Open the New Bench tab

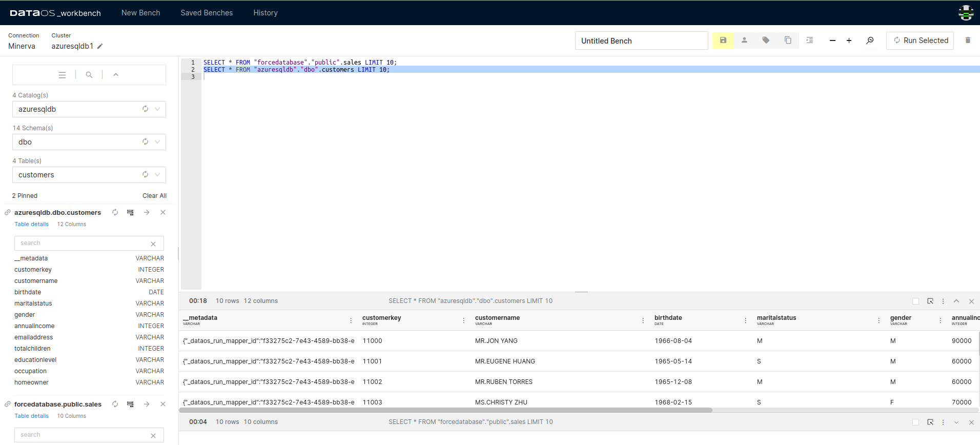pyautogui.click(x=141, y=13)
